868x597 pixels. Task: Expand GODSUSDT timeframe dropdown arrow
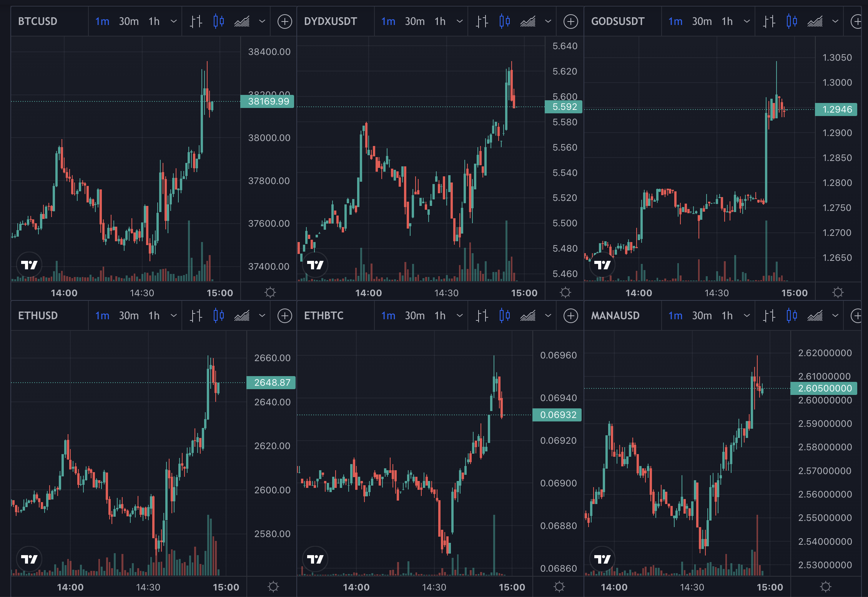(x=747, y=22)
